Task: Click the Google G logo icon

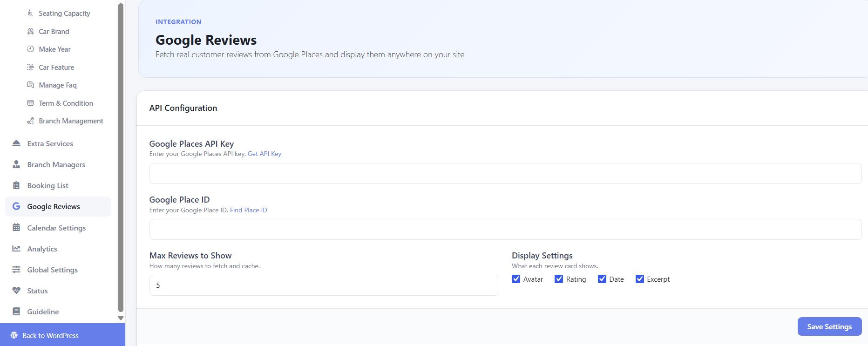Action: [16, 206]
